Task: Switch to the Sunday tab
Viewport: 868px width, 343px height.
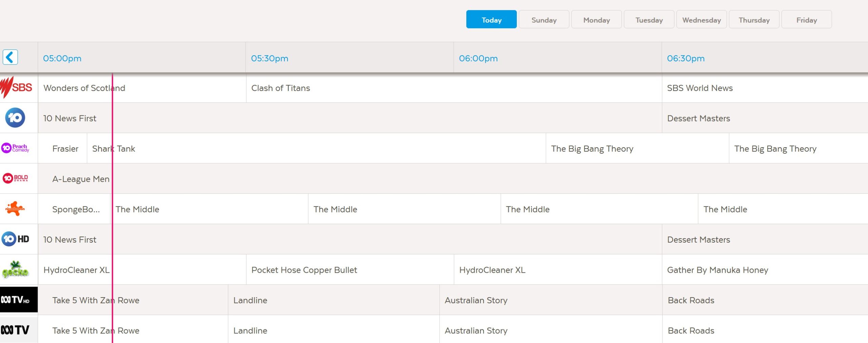Action: [544, 20]
